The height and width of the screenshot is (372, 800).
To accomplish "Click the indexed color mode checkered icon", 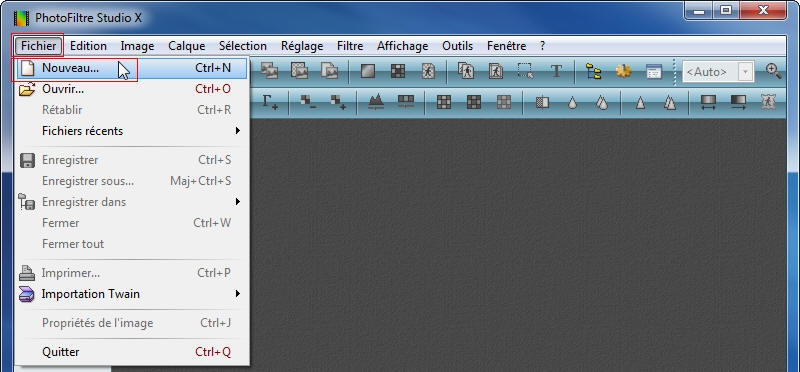I will click(398, 71).
